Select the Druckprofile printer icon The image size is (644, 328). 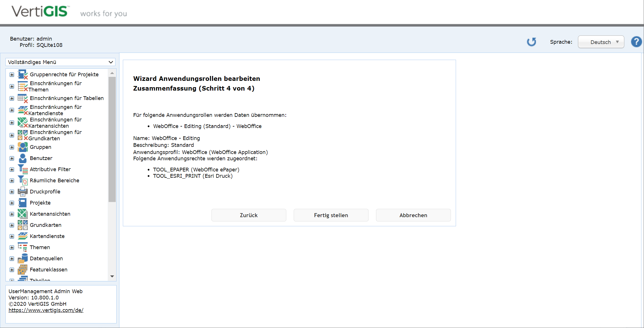(23, 191)
